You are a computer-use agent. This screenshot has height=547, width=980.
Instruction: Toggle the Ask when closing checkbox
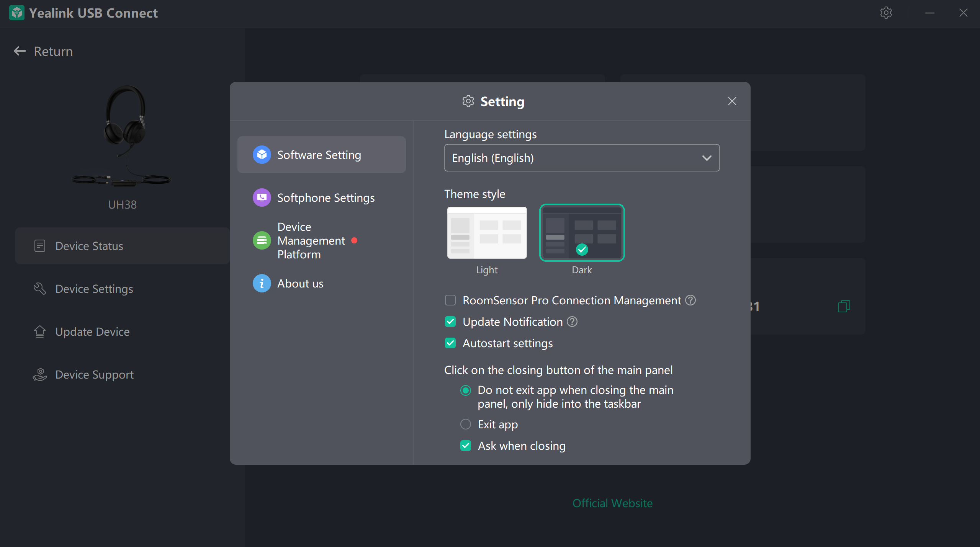click(466, 446)
